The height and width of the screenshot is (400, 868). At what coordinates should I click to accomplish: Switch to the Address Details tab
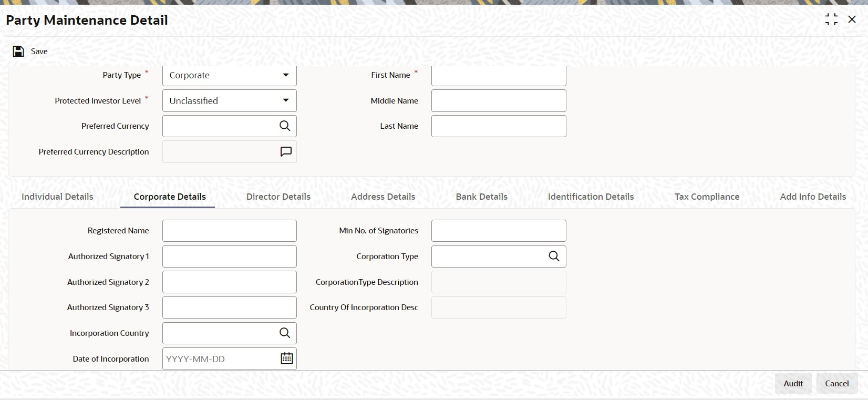[383, 197]
